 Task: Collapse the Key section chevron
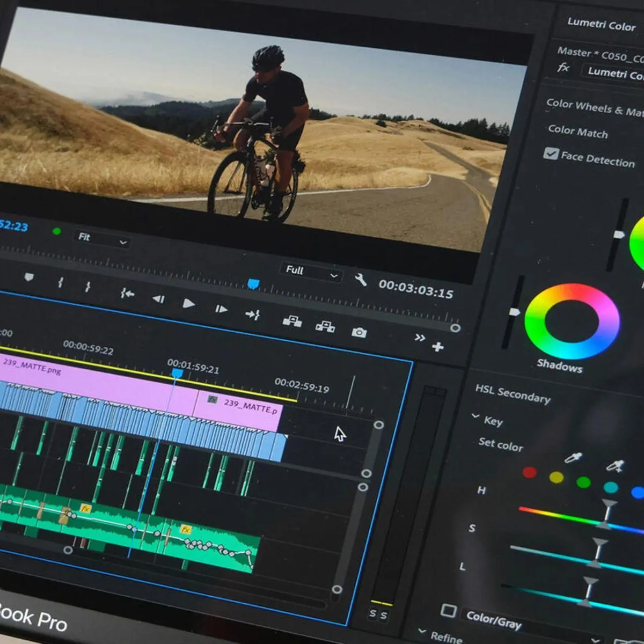point(475,417)
